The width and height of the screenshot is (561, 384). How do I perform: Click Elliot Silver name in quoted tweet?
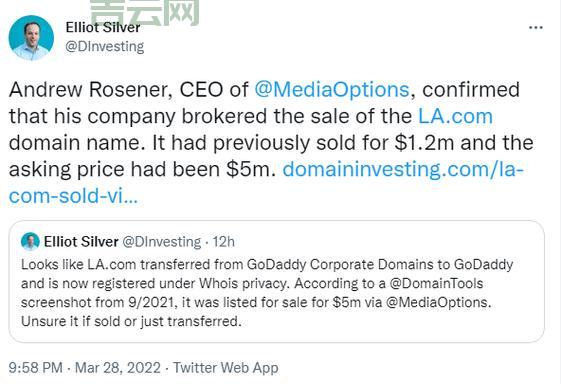[81, 242]
